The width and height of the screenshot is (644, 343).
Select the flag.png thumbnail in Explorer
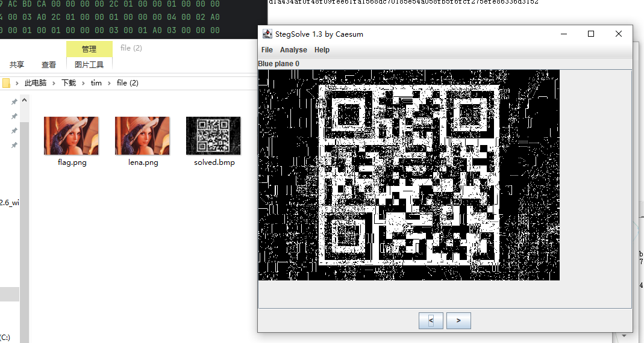pos(71,136)
